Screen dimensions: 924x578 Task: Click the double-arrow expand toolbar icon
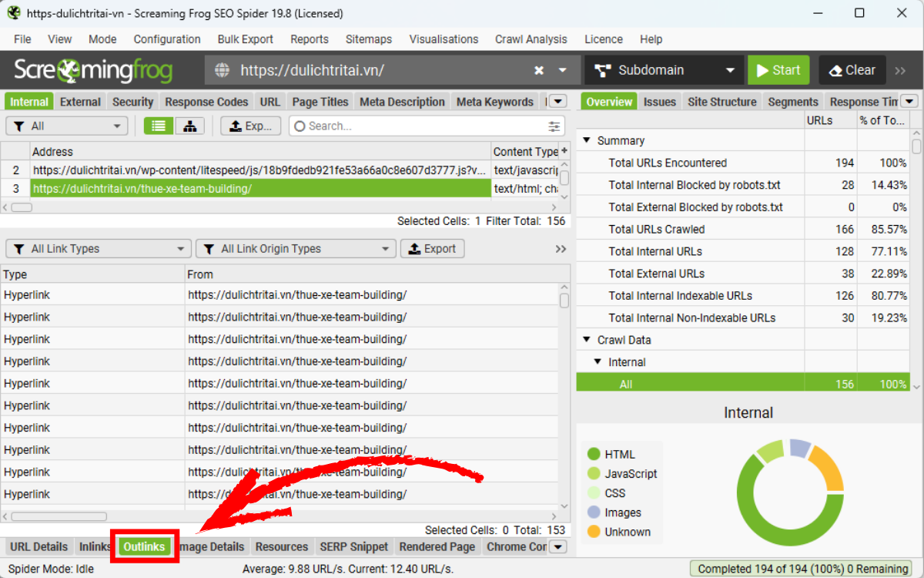[900, 70]
